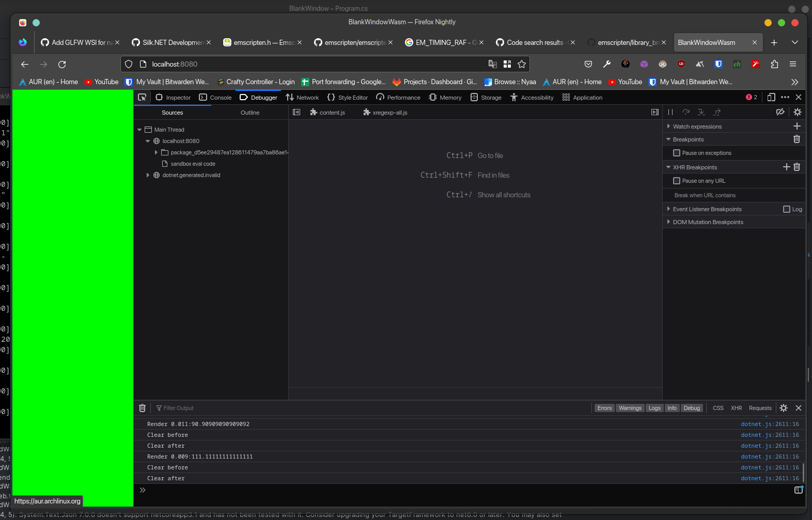This screenshot has width=812, height=520.
Task: Toggle the CSS console filter
Action: click(718, 408)
